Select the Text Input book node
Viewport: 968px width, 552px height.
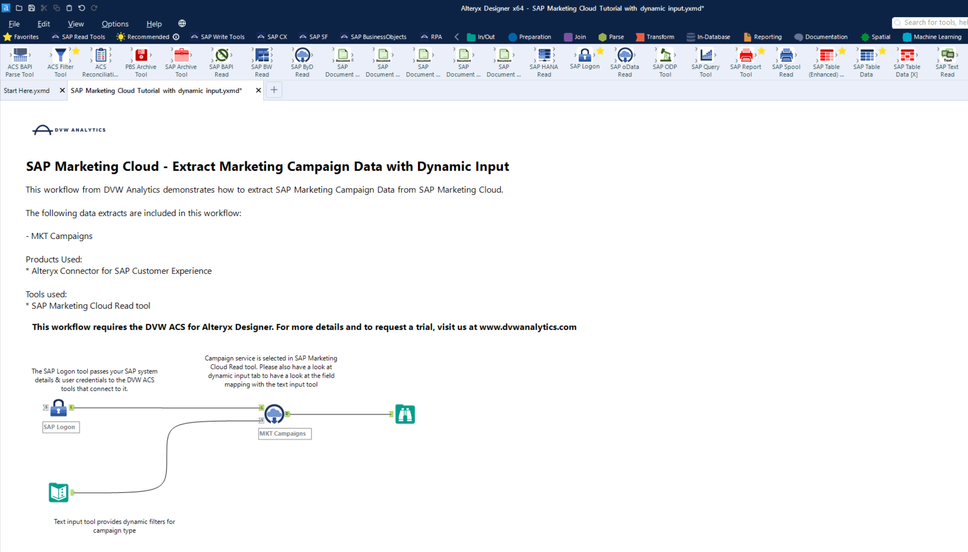(x=59, y=492)
